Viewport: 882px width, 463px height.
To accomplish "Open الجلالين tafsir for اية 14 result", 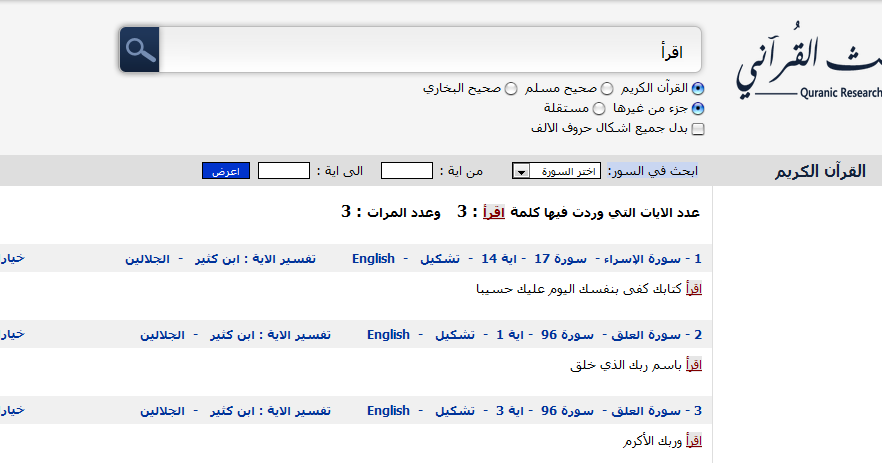I will [x=147, y=259].
